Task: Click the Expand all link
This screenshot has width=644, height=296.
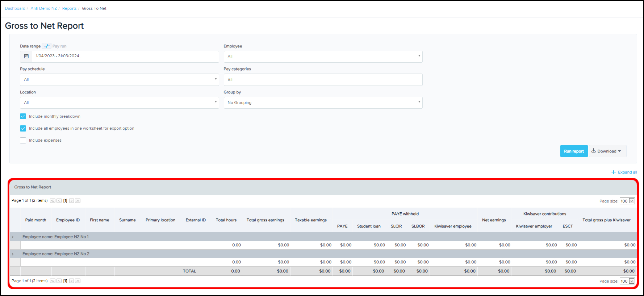Action: pos(627,172)
